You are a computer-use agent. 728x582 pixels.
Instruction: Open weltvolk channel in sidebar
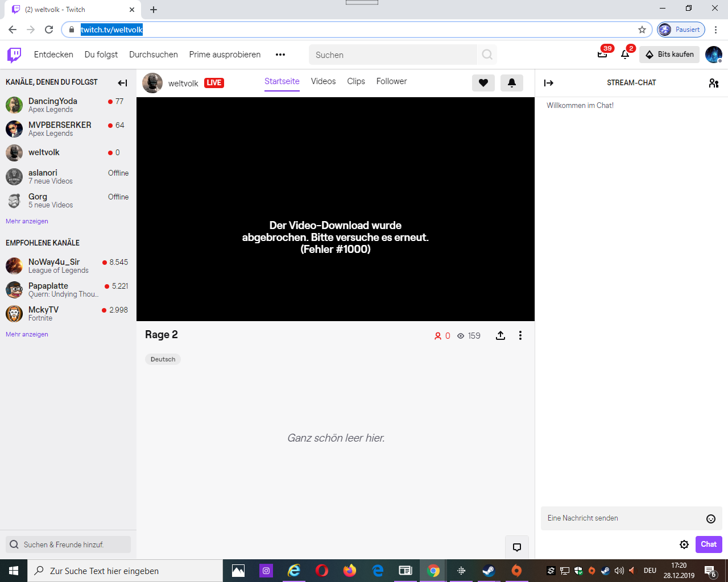(68, 152)
